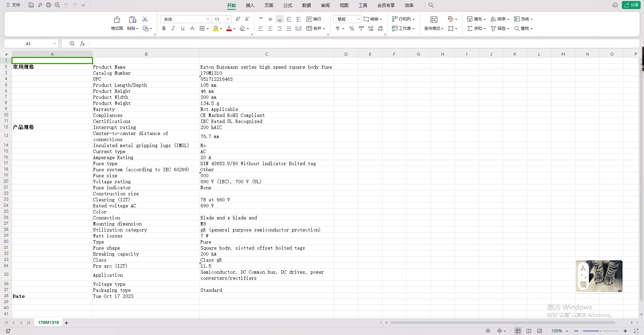Decrease font size with the A- icon
Viewport: 644px width, 335px height.
(247, 19)
